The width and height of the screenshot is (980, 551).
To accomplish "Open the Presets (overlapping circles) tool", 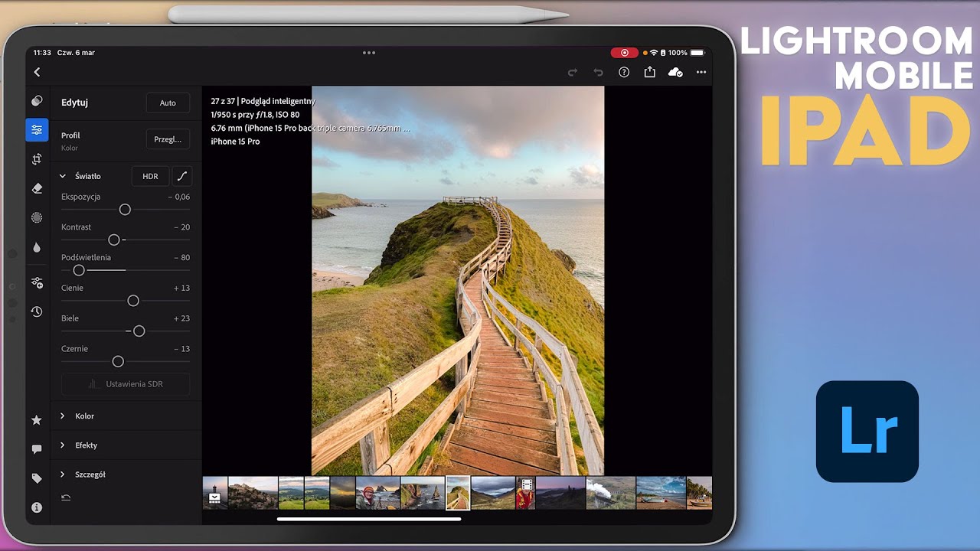I will (37, 101).
